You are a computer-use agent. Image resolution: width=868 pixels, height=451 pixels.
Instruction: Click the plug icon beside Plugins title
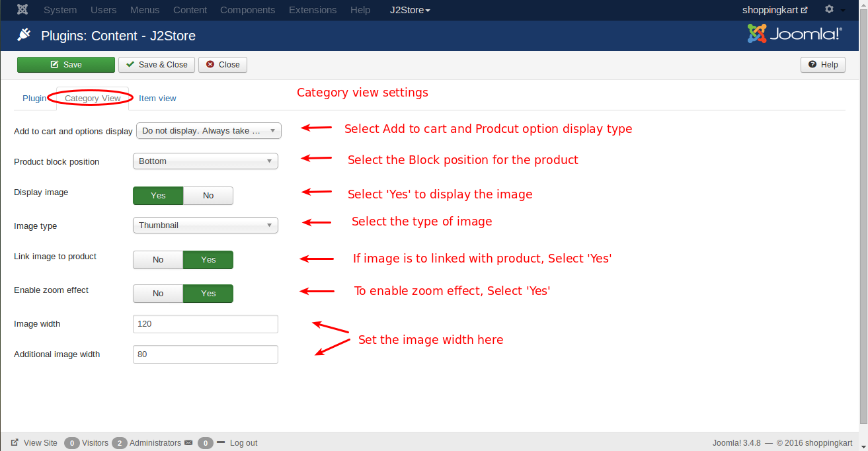coord(24,35)
